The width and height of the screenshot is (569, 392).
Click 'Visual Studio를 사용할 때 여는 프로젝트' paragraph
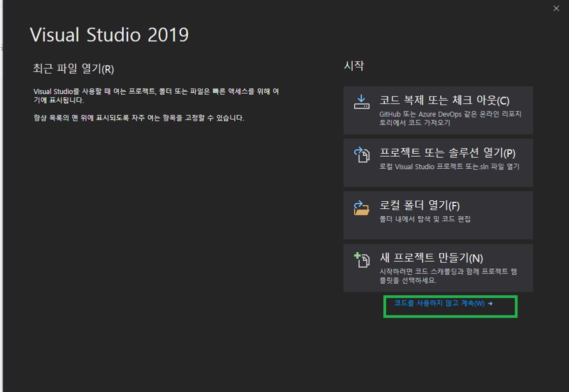[x=156, y=96]
